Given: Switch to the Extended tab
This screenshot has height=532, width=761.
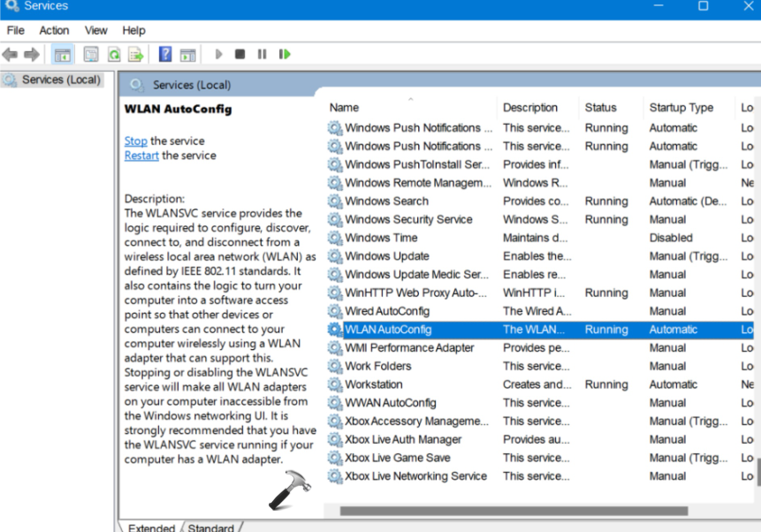Looking at the screenshot, I should 151,528.
